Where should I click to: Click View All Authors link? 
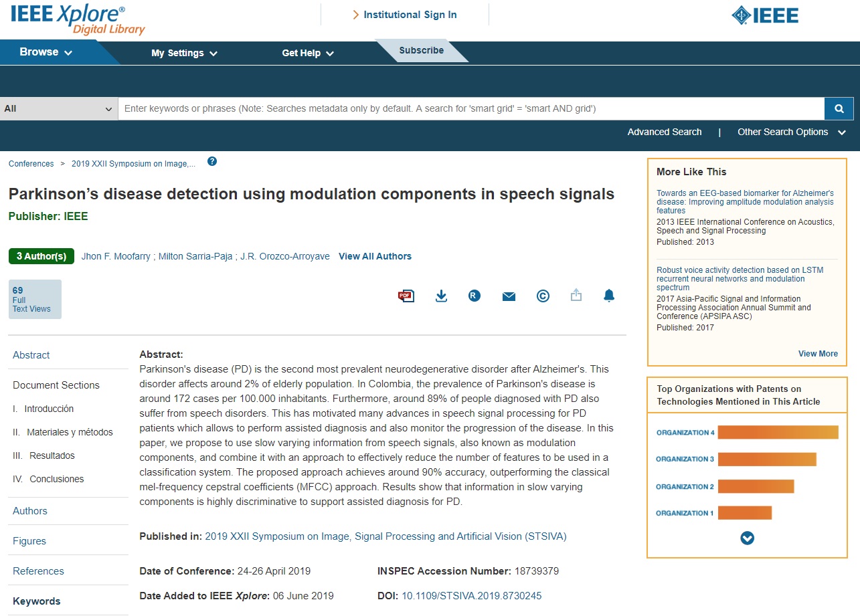tap(375, 256)
